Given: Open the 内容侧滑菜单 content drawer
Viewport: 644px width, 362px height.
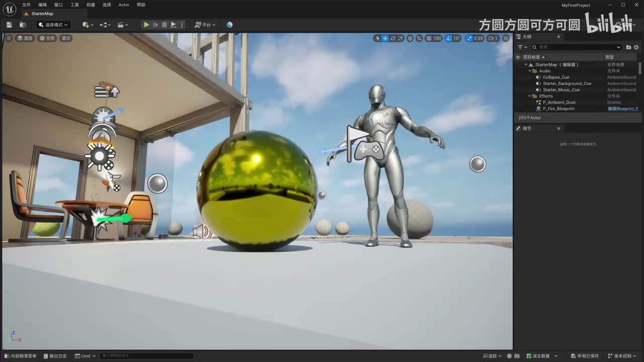Looking at the screenshot, I should point(21,356).
